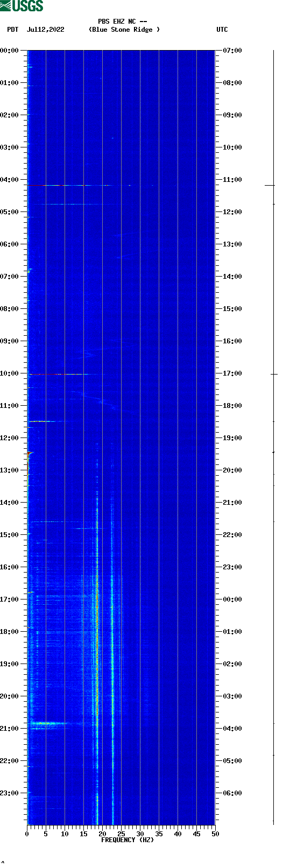Click the 00:00 UTC time label
This screenshot has width=297, height=868.
(232, 599)
